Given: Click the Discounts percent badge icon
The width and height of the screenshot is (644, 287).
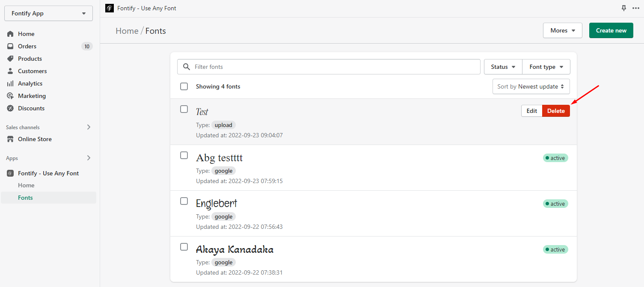Looking at the screenshot, I should (10, 108).
